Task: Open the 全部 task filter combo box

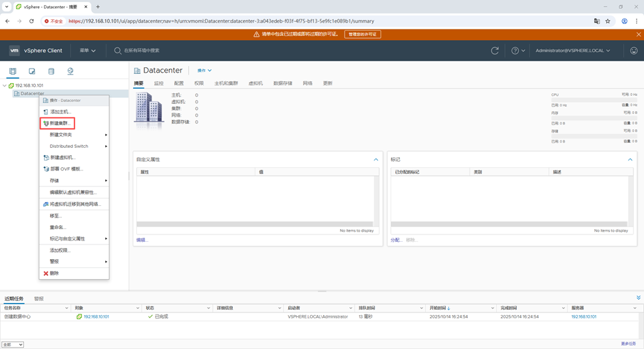Action: coord(13,344)
